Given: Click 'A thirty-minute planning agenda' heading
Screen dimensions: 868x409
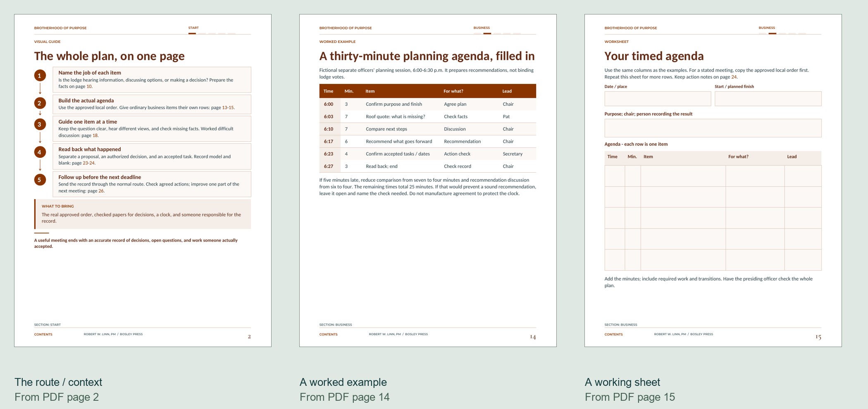Looking at the screenshot, I should [x=427, y=56].
